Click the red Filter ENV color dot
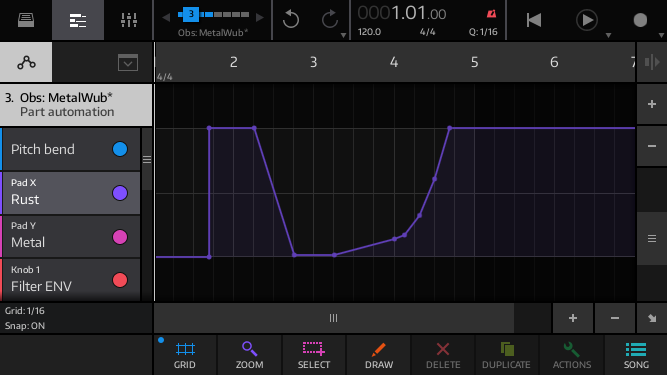Viewport: 667px width, 375px height. pos(120,280)
